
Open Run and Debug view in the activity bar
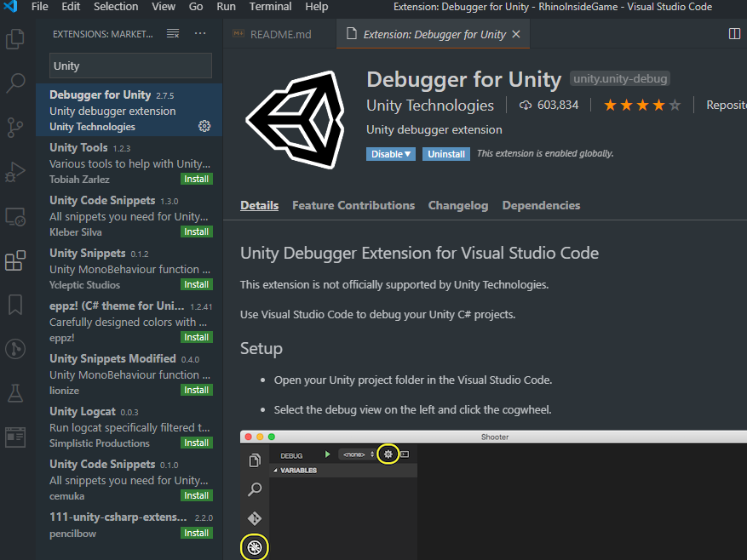pyautogui.click(x=15, y=172)
